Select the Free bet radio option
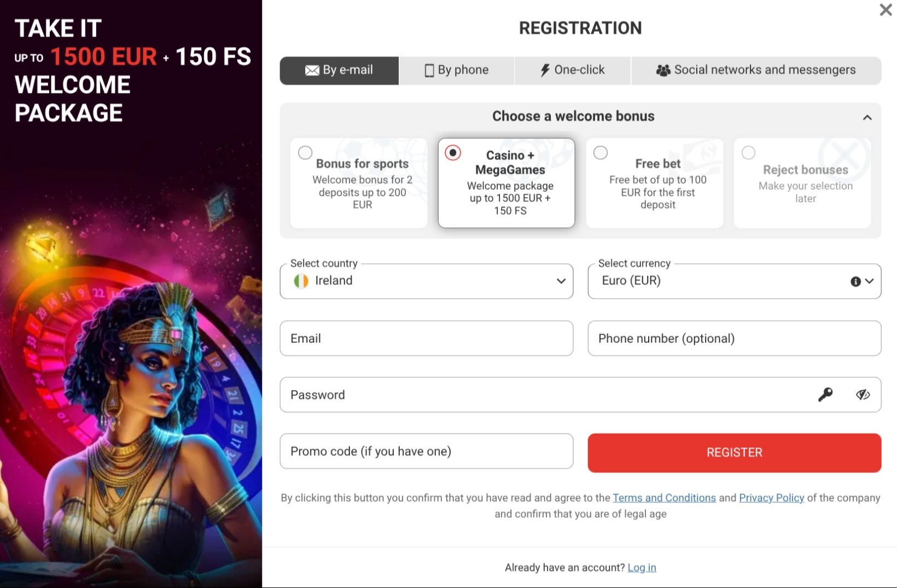 601,153
